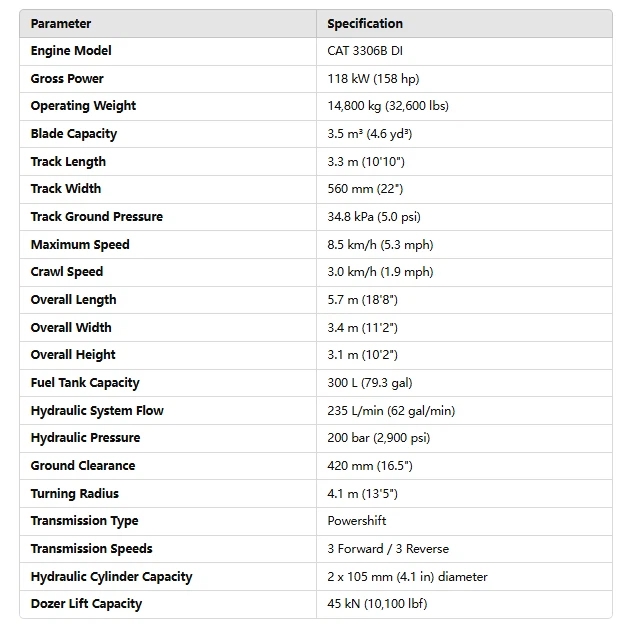
Task: Click the Maximum Speed 8.5 km/h value
Action: pyautogui.click(x=380, y=245)
